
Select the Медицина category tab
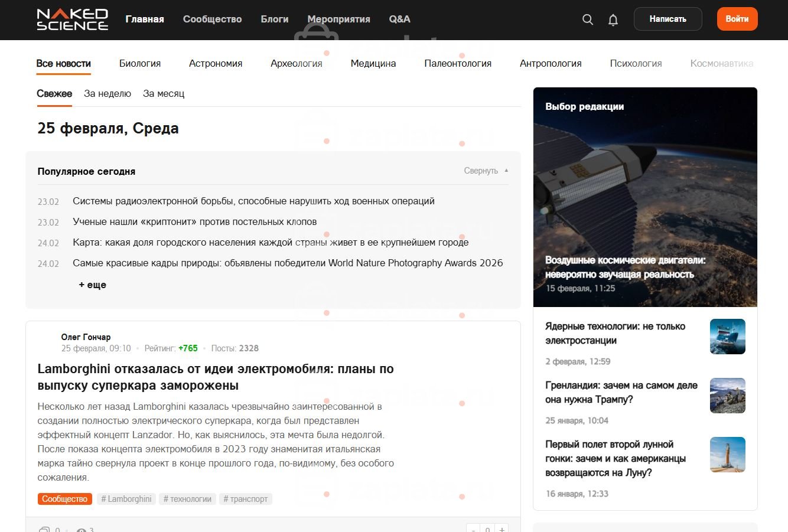click(373, 63)
